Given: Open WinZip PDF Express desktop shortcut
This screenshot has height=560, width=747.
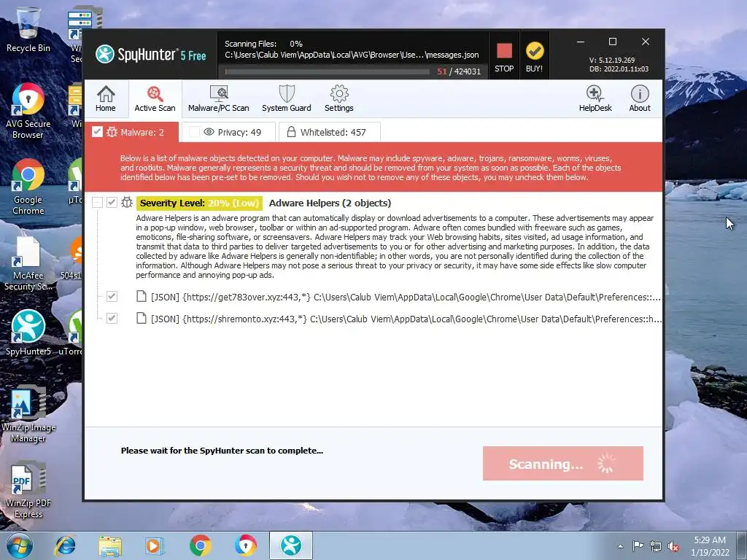Looking at the screenshot, I should [28, 491].
